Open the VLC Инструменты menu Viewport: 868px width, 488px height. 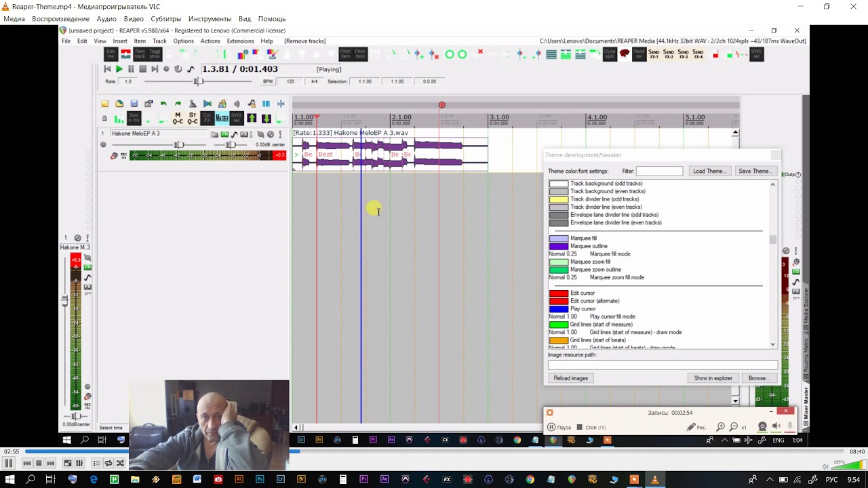pos(210,19)
